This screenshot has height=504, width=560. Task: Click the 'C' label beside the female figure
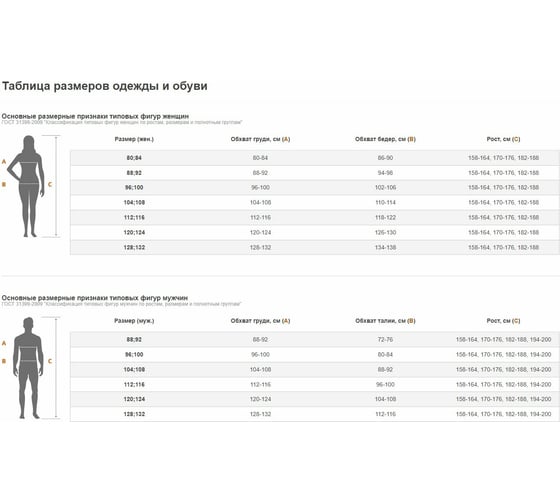point(50,184)
